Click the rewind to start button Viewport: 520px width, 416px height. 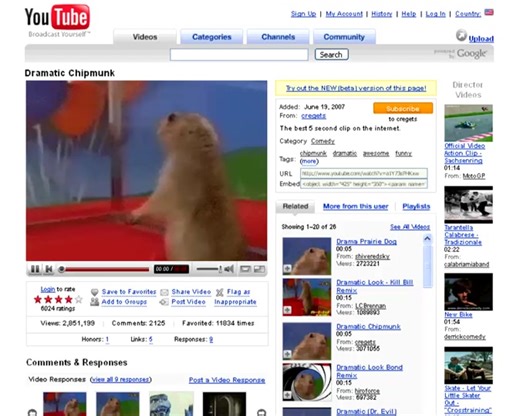coord(49,269)
